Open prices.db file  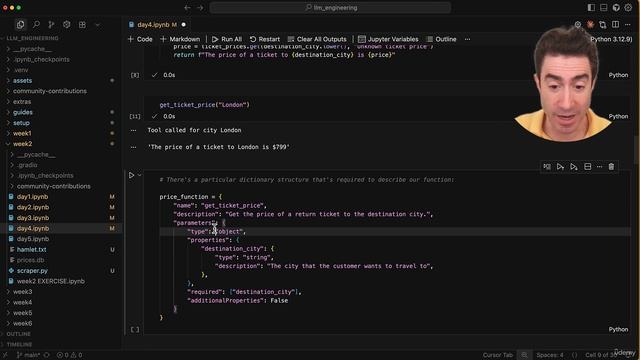(x=30, y=260)
